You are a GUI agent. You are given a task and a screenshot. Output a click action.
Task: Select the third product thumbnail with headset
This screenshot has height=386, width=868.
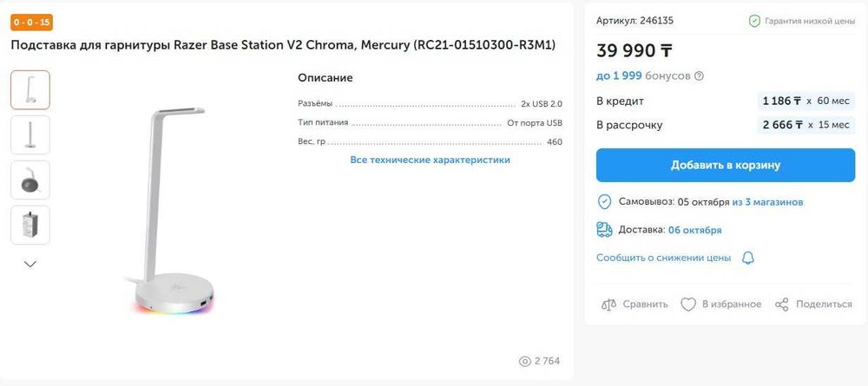pyautogui.click(x=30, y=180)
